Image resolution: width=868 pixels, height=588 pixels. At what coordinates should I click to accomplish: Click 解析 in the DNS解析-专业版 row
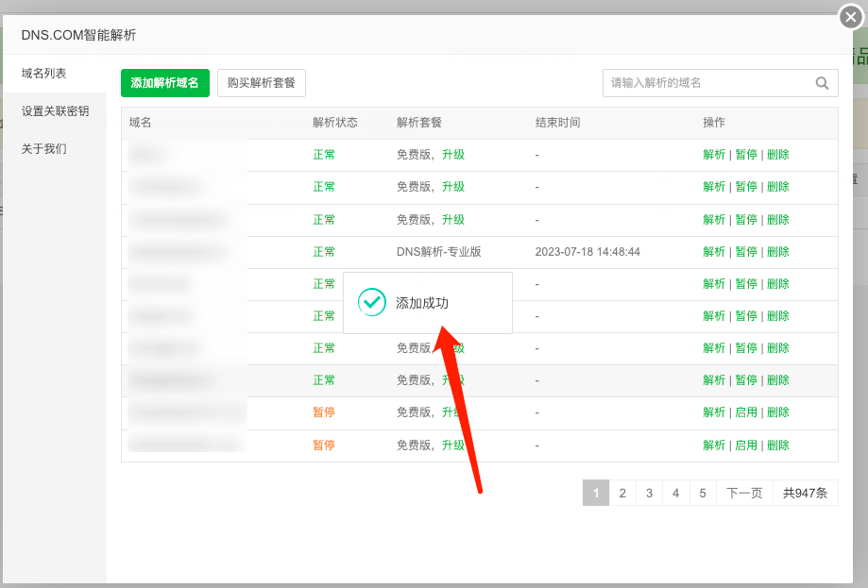[x=713, y=252]
